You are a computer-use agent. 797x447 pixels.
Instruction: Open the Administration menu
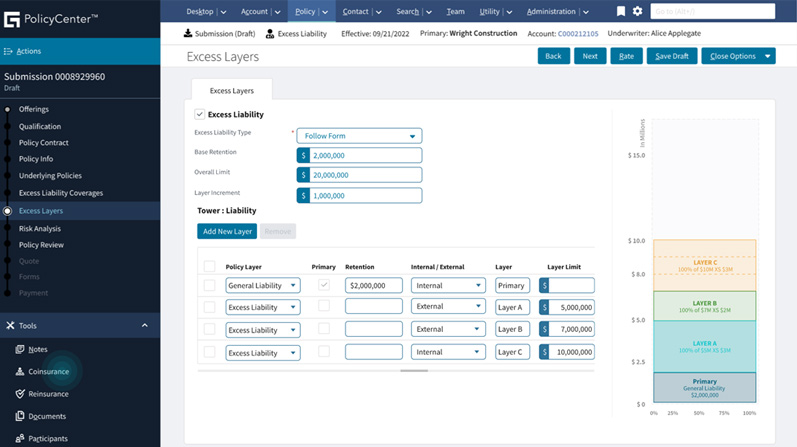(x=556, y=12)
